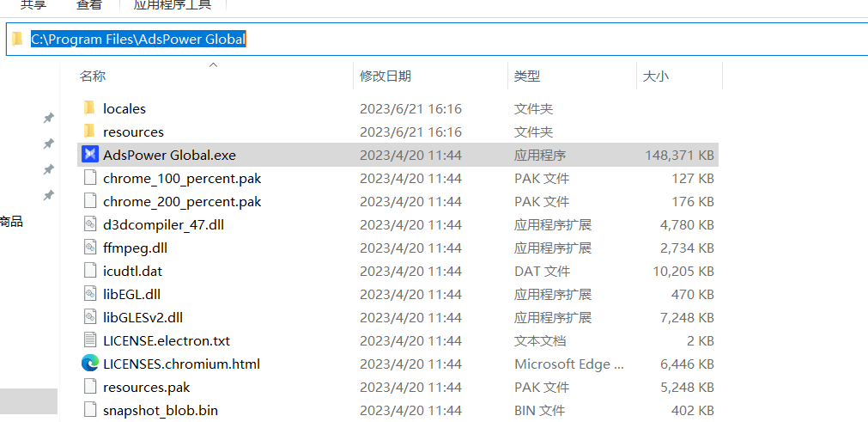The width and height of the screenshot is (868, 422).
Task: Select the AdsPower Global.exe file name
Action: 169,155
